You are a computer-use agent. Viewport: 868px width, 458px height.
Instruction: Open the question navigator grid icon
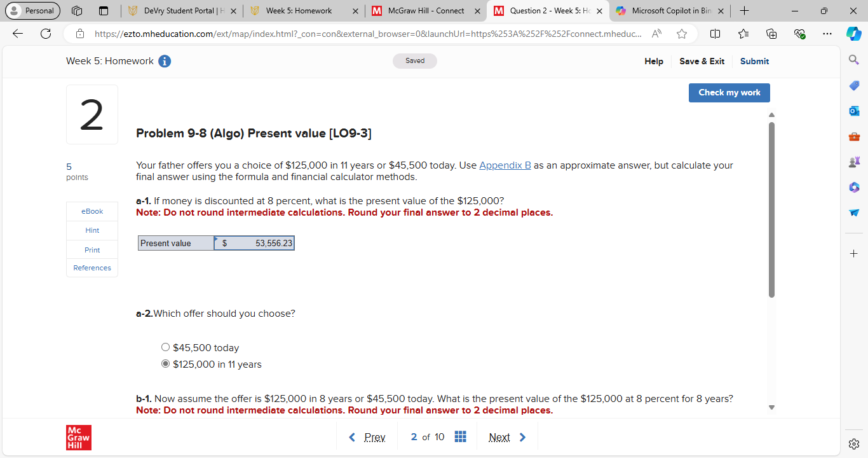point(460,436)
